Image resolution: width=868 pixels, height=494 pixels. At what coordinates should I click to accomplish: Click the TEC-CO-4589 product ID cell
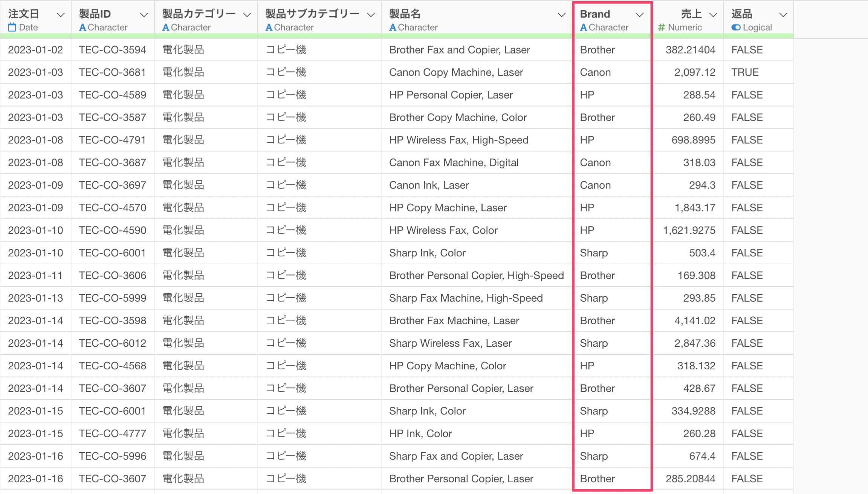point(113,95)
